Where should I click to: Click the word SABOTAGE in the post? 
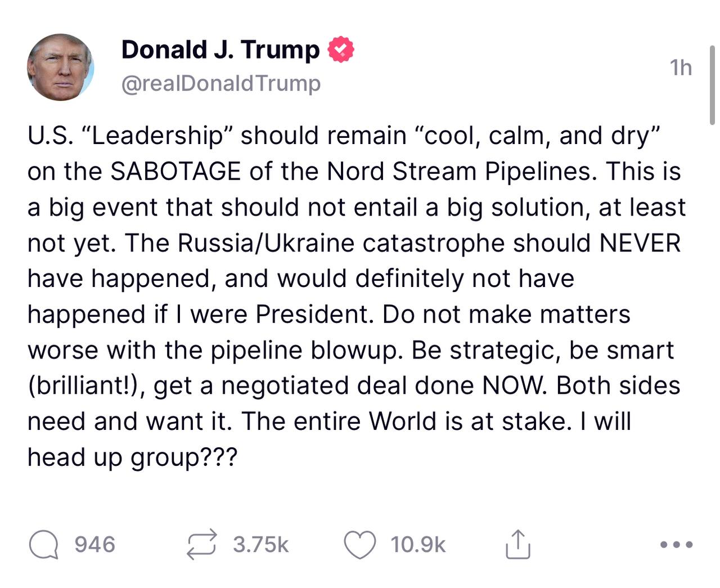[175, 172]
